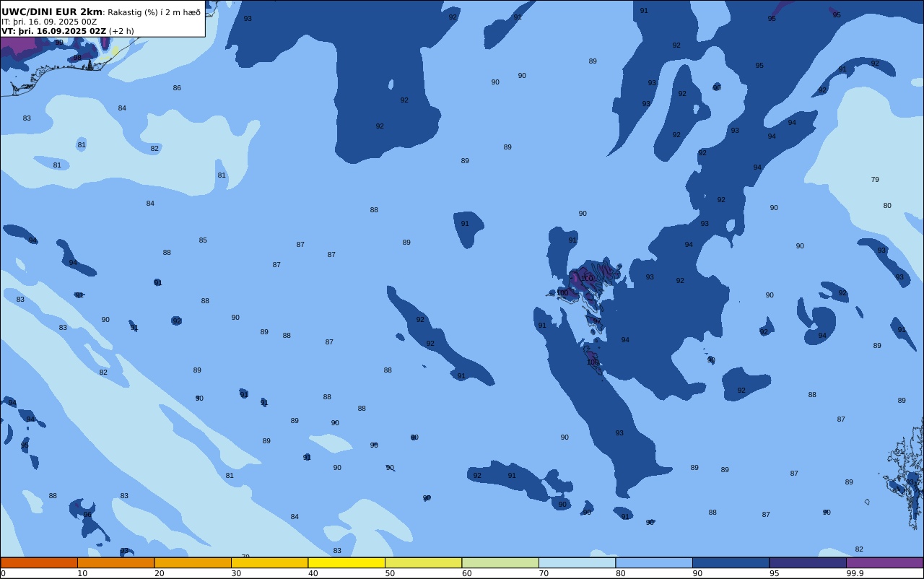The height and width of the screenshot is (579, 924).
Task: Click the purple legend swatch above 99.9
Action: click(884, 562)
